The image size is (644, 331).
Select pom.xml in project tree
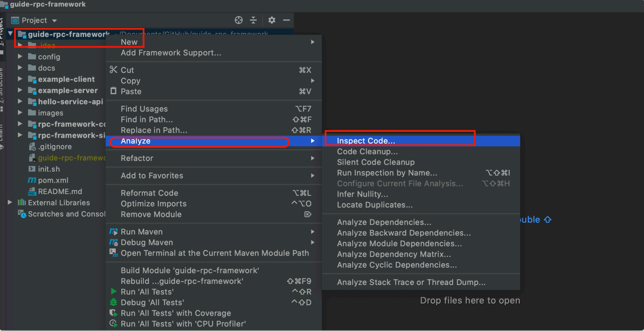[53, 180]
